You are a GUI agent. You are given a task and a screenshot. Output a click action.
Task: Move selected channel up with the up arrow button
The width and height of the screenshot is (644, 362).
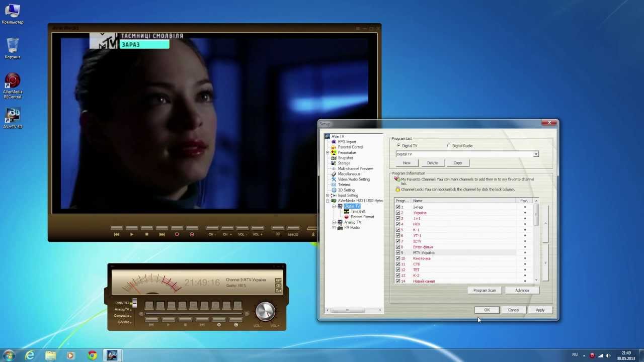click(546, 224)
